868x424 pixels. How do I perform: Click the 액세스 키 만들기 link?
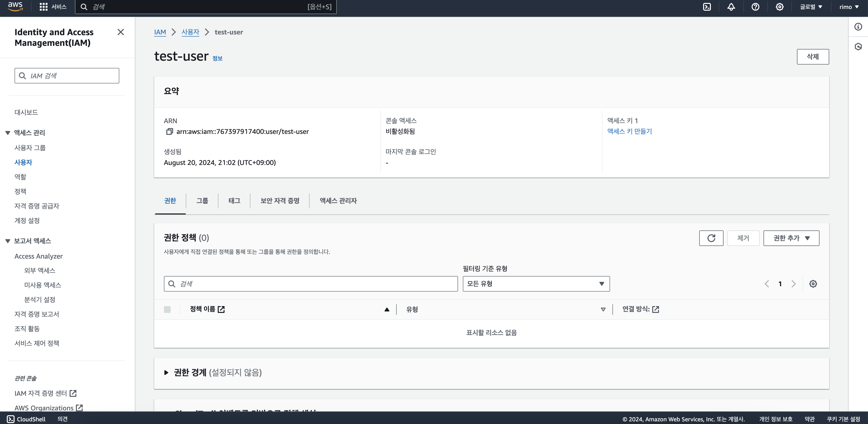[629, 131]
